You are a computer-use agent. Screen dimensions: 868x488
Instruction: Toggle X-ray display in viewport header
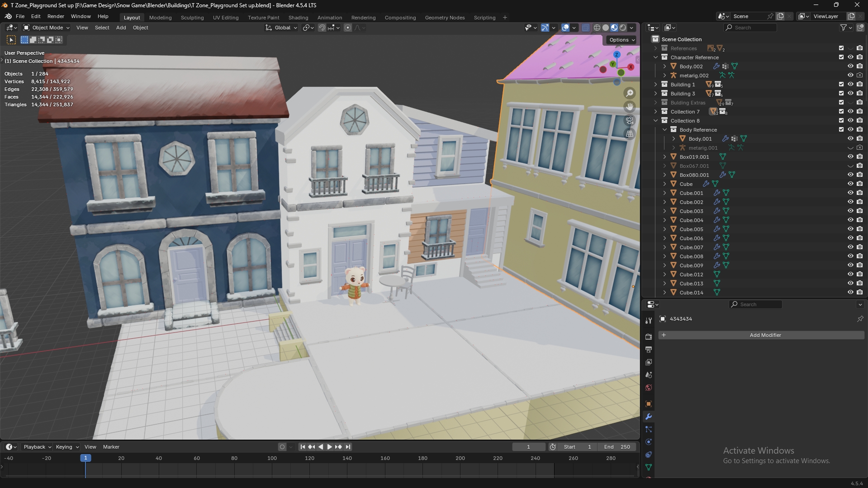tap(585, 28)
